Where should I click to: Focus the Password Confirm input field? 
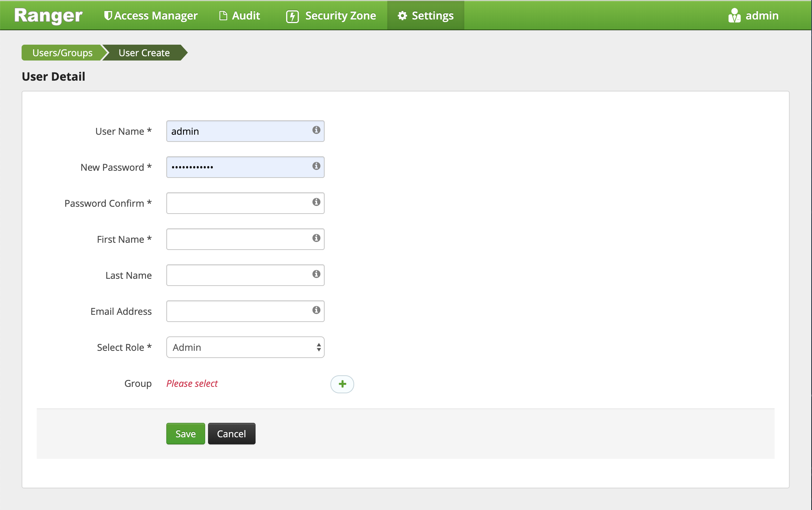tap(245, 203)
